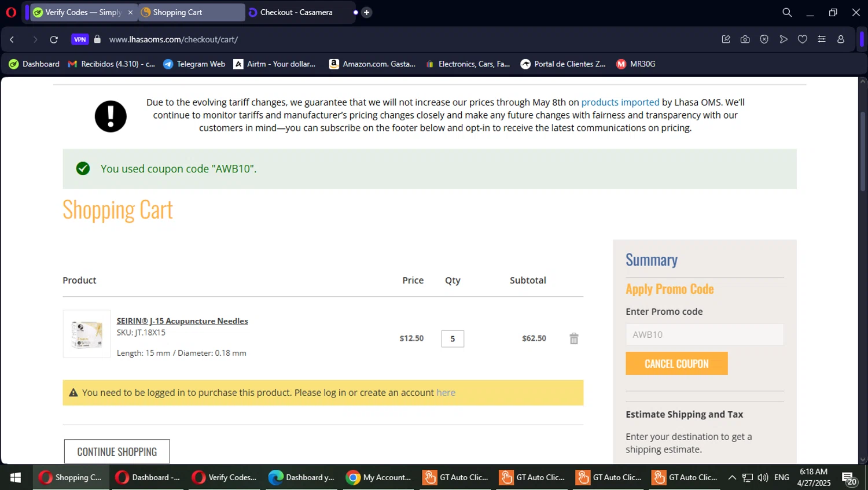Screen dimensions: 868x490
Task: Open the send/flow arrow icon
Action: click(784, 39)
